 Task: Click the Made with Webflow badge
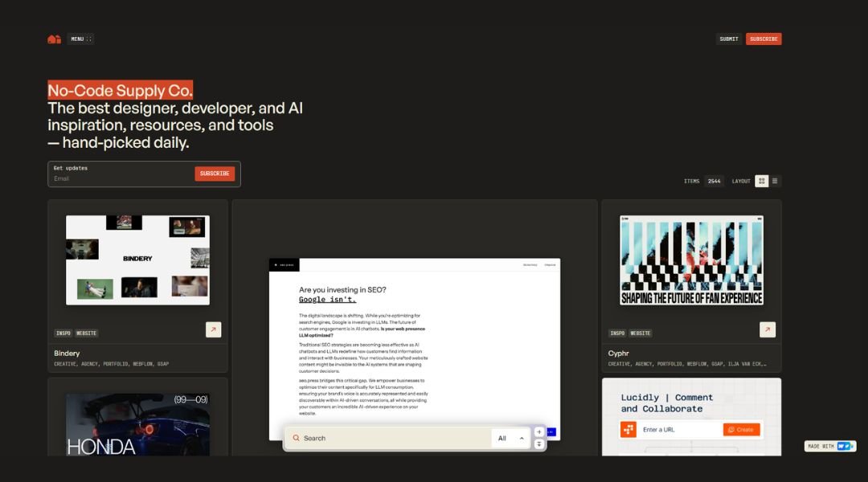tap(830, 446)
